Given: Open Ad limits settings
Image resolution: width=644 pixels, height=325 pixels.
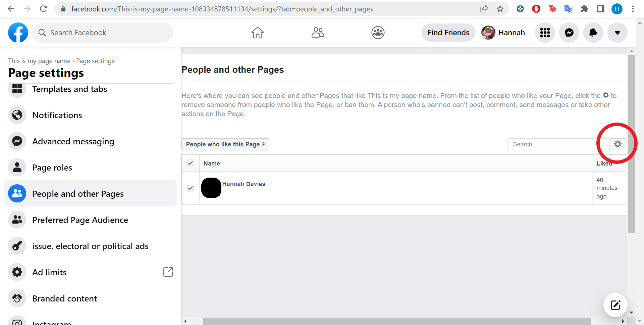Looking at the screenshot, I should coord(90,272).
